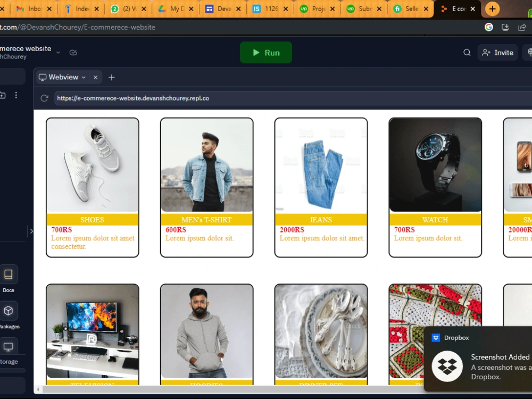Open the search magnifier icon
Image resolution: width=532 pixels, height=399 pixels.
coord(467,53)
